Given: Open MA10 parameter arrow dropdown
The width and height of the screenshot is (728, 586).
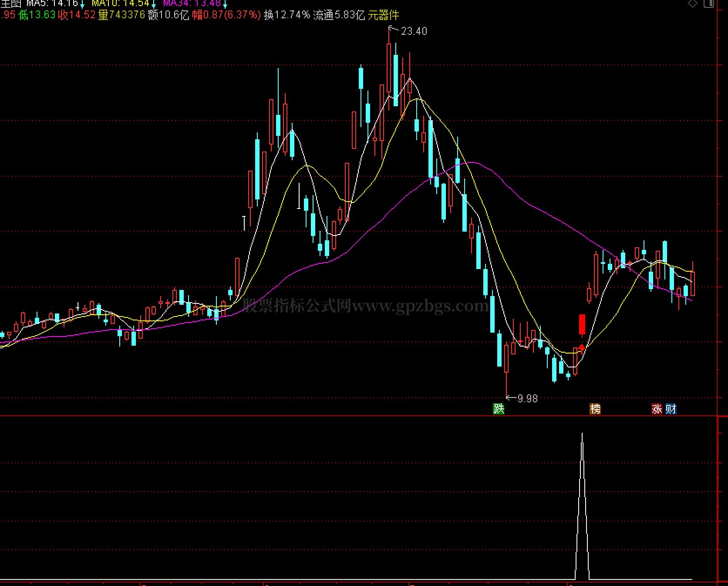Looking at the screenshot, I should coord(154,4).
